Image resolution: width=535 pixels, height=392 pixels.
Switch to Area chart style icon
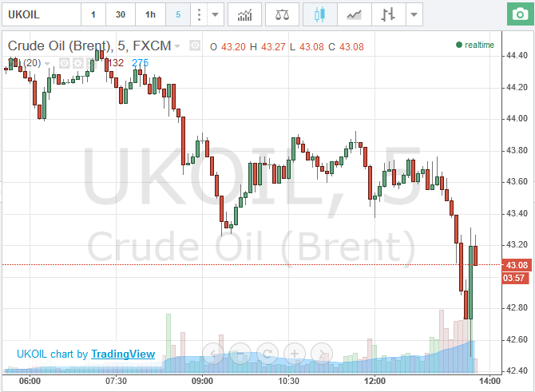click(x=355, y=14)
